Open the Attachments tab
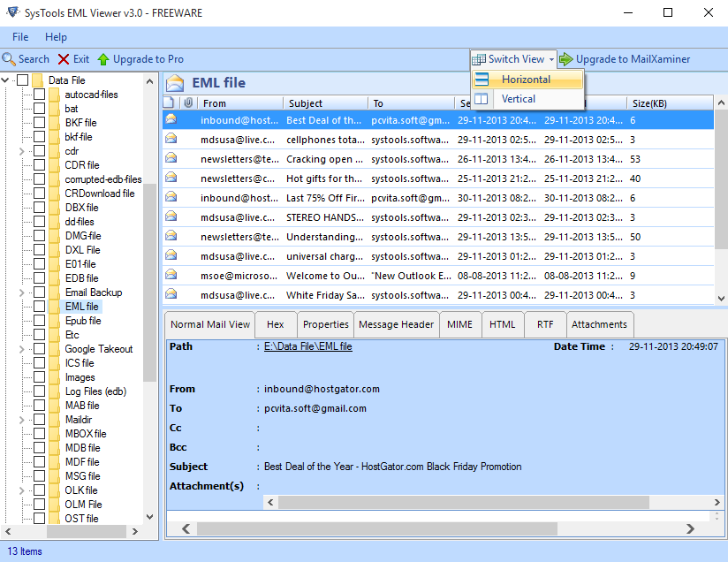Image resolution: width=728 pixels, height=562 pixels. coord(599,324)
